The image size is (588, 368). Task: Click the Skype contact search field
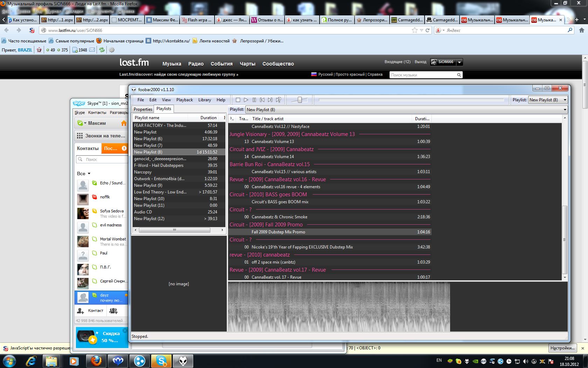point(102,159)
